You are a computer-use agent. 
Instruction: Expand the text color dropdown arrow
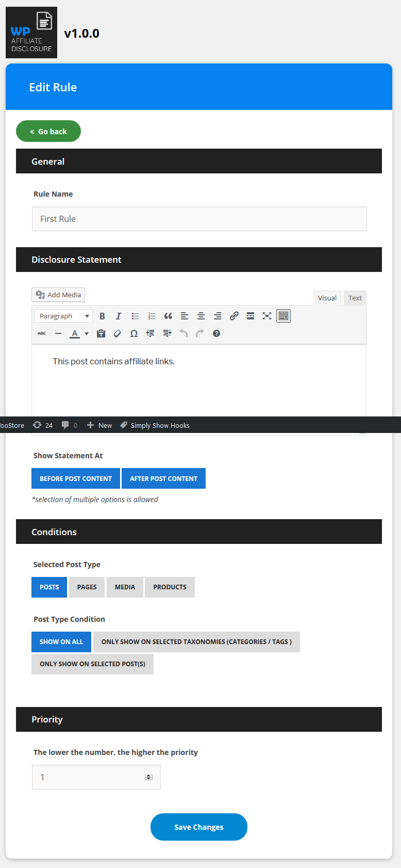(87, 334)
